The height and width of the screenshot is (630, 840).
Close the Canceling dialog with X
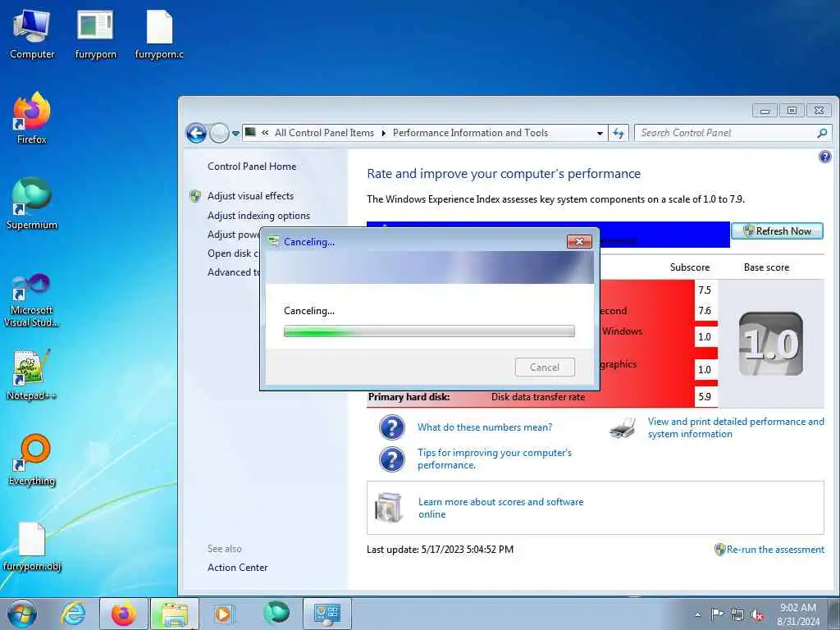pos(579,242)
